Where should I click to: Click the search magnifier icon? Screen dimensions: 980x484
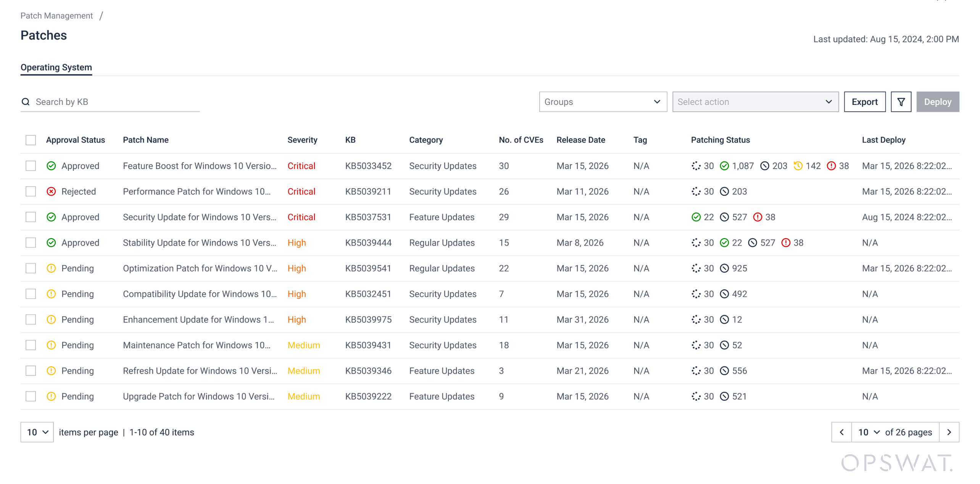coord(26,102)
